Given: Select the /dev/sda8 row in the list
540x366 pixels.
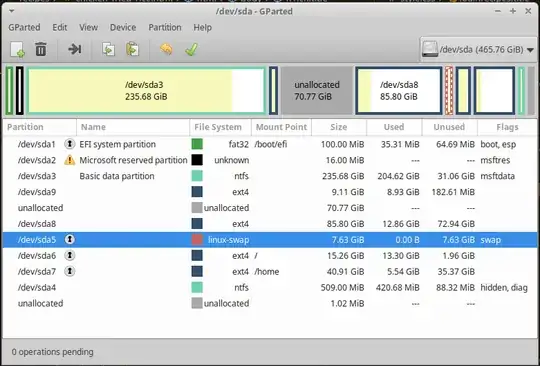Looking at the screenshot, I should click(x=270, y=223).
